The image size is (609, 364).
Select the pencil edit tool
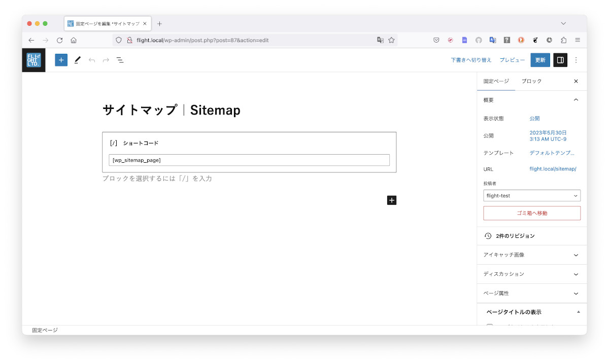(77, 60)
